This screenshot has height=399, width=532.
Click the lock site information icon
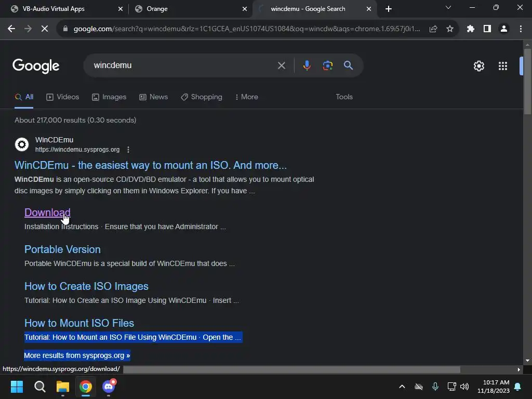(65, 29)
